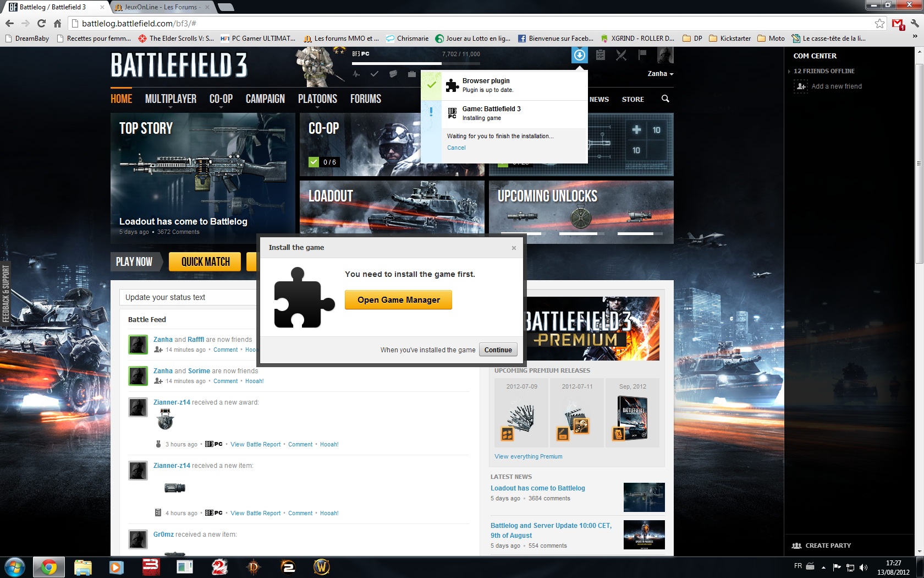924x578 pixels.
Task: Open the Co-op progress tile
Action: [x=360, y=144]
